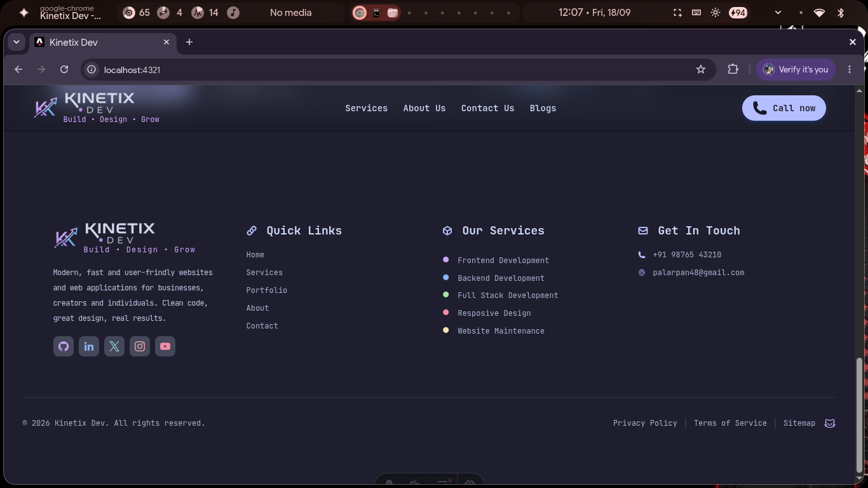Viewport: 868px width, 488px height.
Task: Click the Bluetooth icon in system bar
Action: [840, 13]
